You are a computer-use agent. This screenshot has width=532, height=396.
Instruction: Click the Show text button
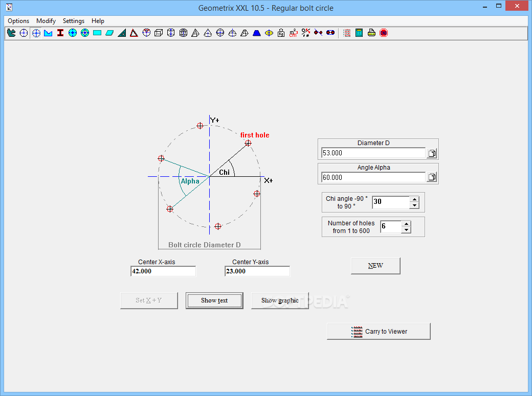pyautogui.click(x=214, y=301)
